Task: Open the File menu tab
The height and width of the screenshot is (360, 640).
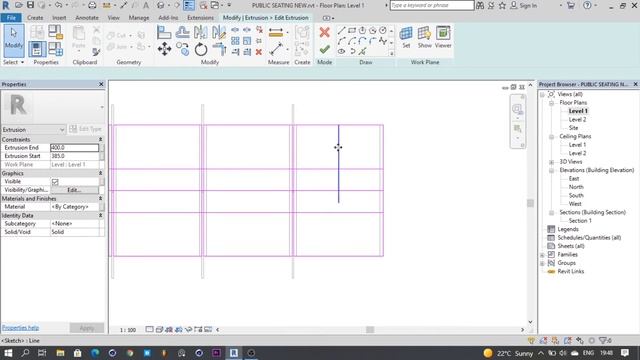Action: click(11, 18)
